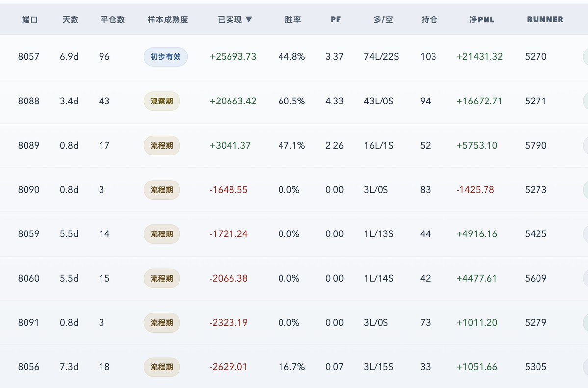
Task: Click the 天数 column header
Action: 71,20
